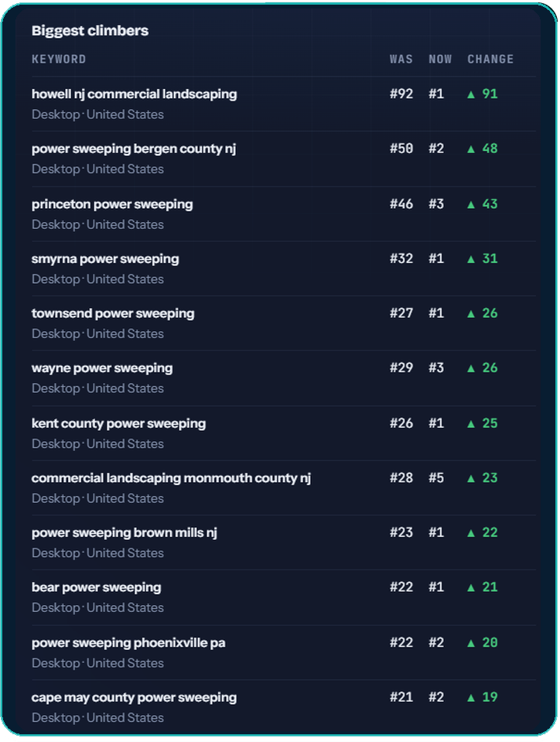Click the green up arrow beside 22
Viewport: 560px width, 742px height.
pyautogui.click(x=470, y=533)
